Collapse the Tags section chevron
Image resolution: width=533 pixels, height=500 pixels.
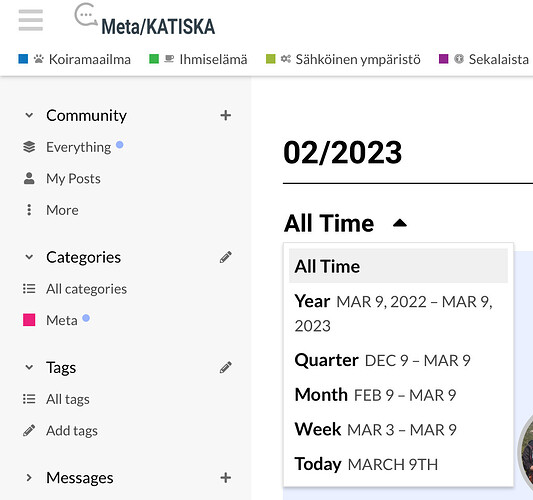click(x=29, y=367)
